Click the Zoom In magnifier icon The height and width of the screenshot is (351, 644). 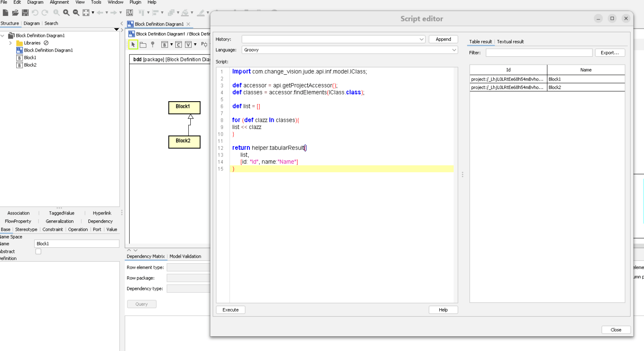point(67,12)
